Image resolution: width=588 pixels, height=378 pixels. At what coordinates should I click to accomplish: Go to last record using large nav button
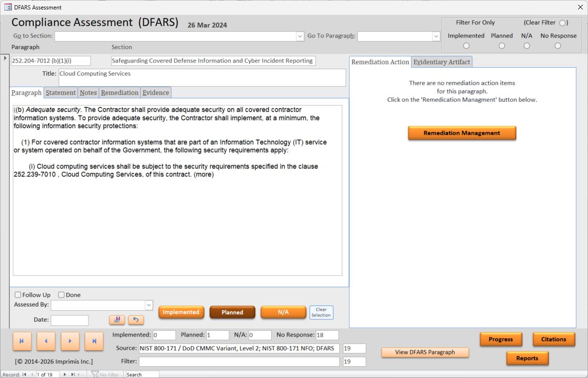[x=94, y=341]
